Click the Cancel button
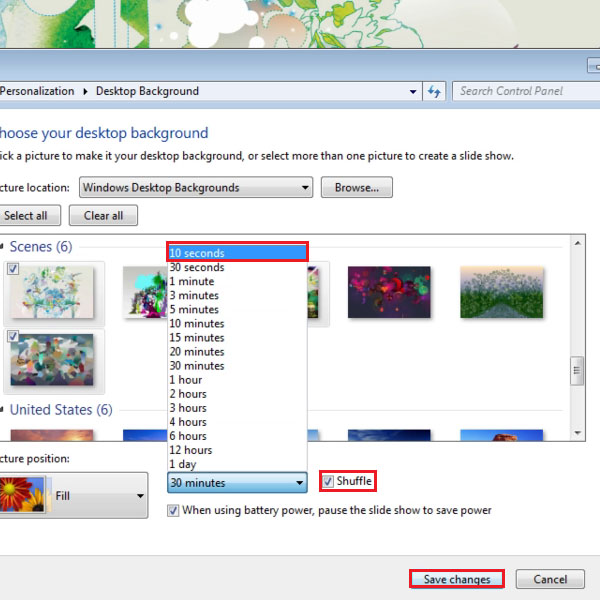 pyautogui.click(x=550, y=579)
